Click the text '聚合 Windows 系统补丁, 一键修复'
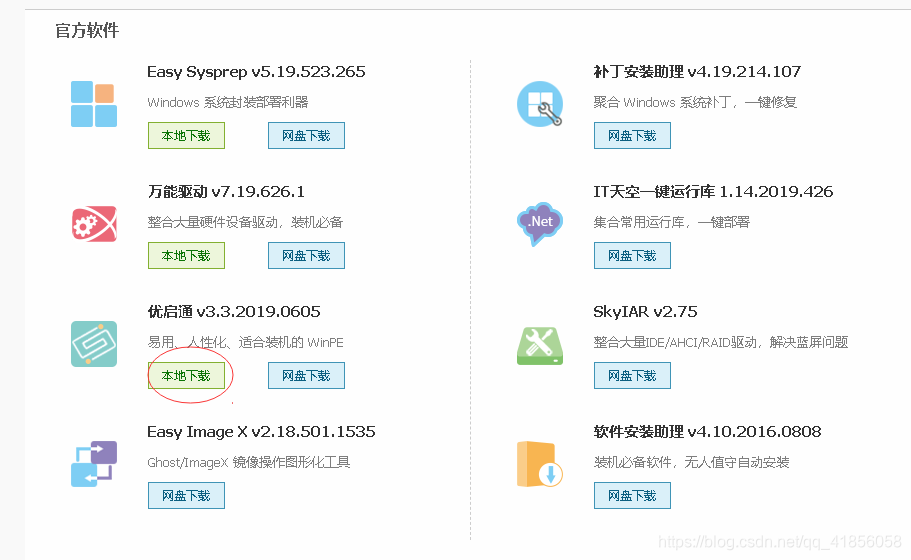 [695, 102]
